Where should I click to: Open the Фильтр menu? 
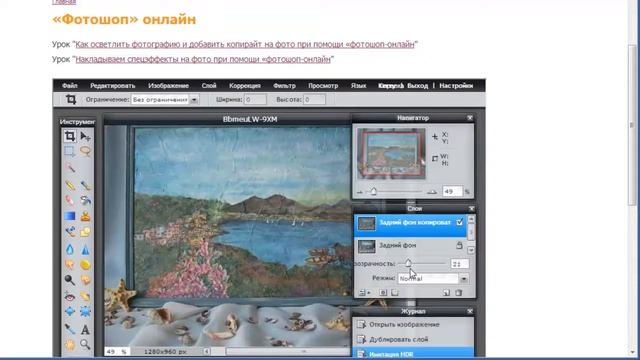click(x=284, y=86)
